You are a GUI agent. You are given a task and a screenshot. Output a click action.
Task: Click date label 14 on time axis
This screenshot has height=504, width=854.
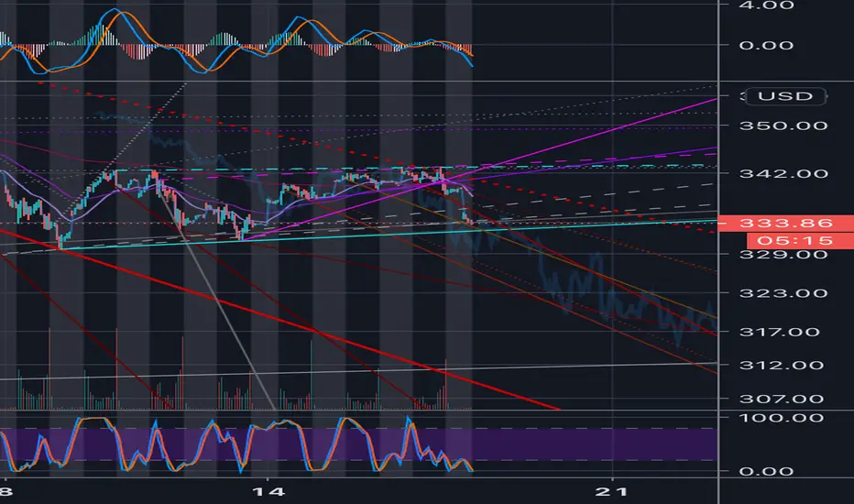[x=268, y=492]
